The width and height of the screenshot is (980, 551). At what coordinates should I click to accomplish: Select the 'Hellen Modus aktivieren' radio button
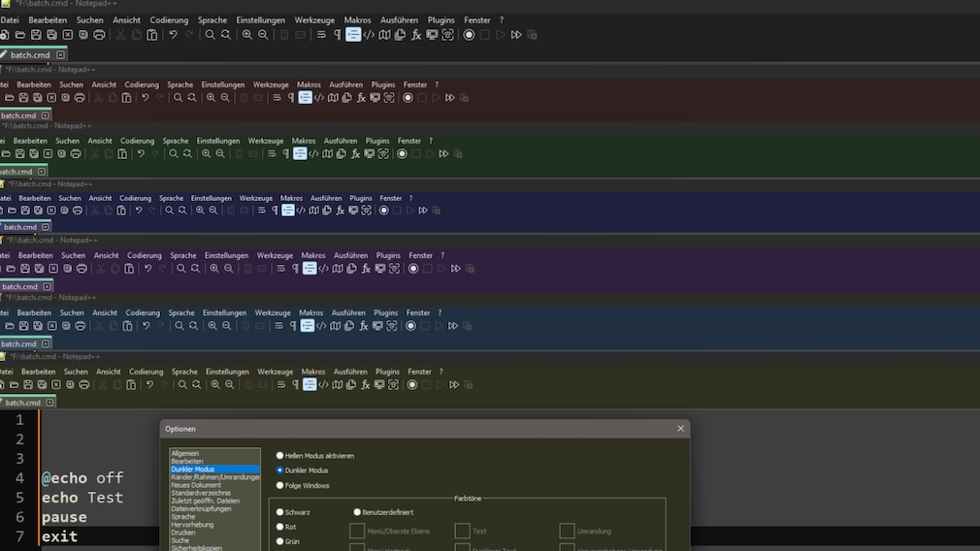(280, 455)
